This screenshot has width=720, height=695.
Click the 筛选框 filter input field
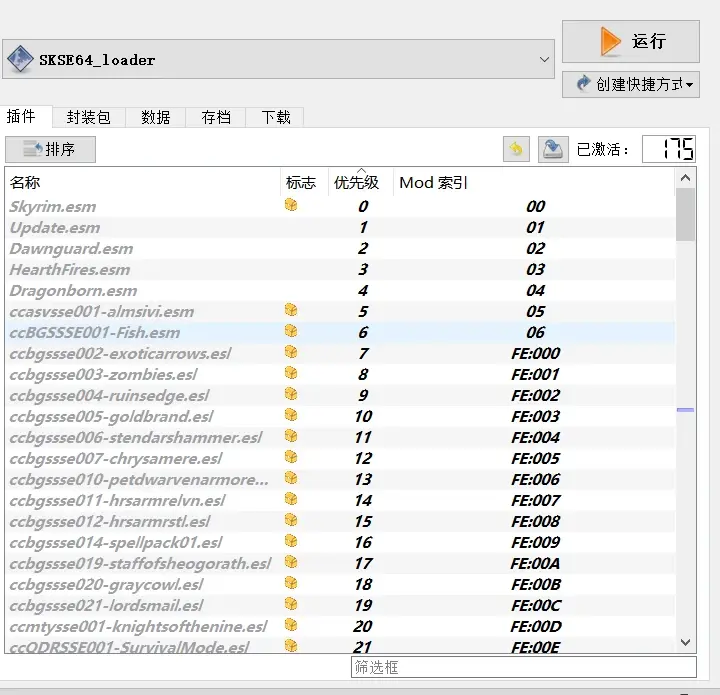click(x=523, y=667)
